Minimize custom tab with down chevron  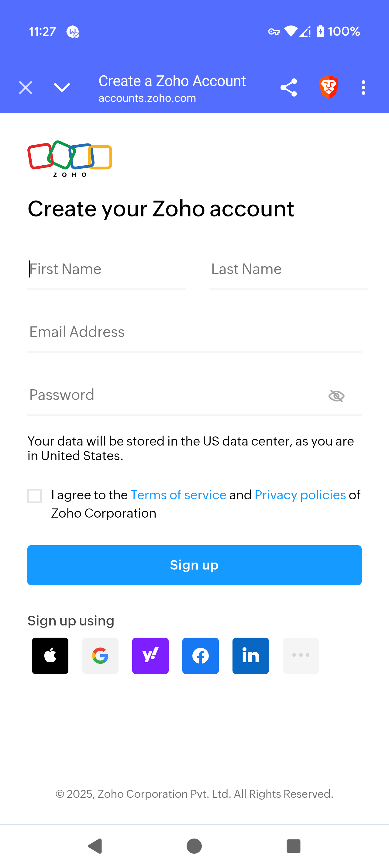click(x=62, y=88)
